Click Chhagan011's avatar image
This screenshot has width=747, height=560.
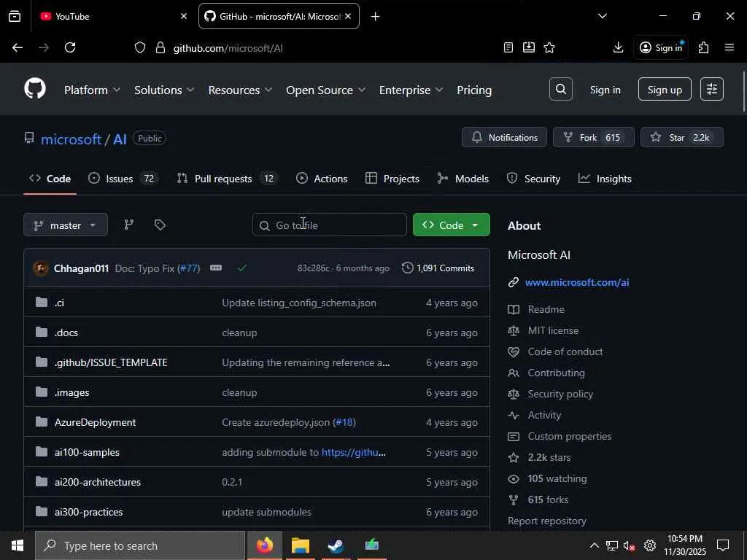pyautogui.click(x=41, y=268)
